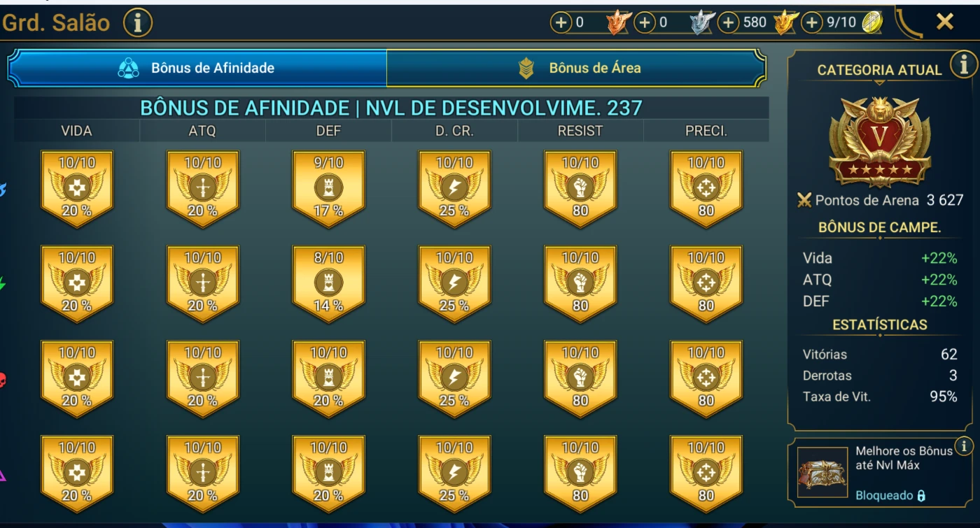Add gold medals next to 580

[728, 23]
